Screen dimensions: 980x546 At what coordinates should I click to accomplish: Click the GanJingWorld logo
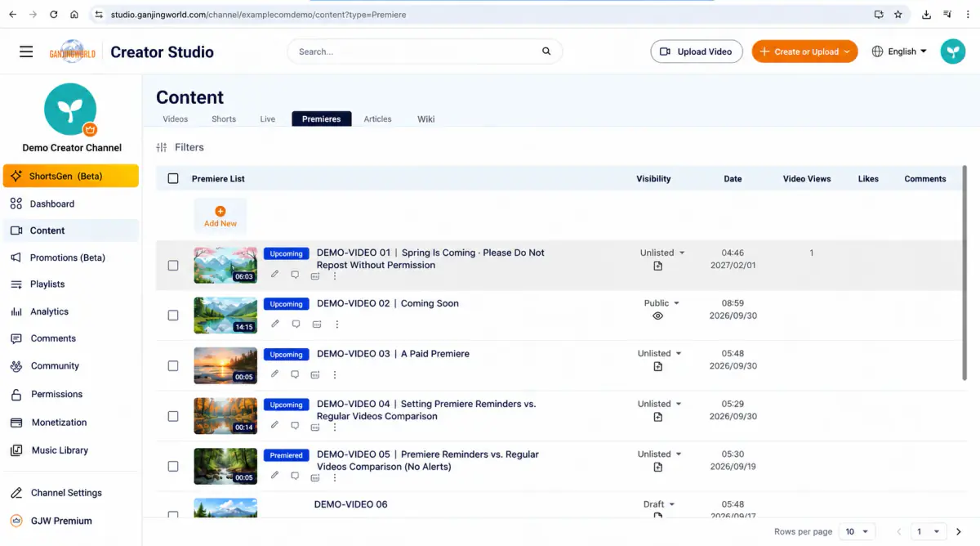coord(72,51)
